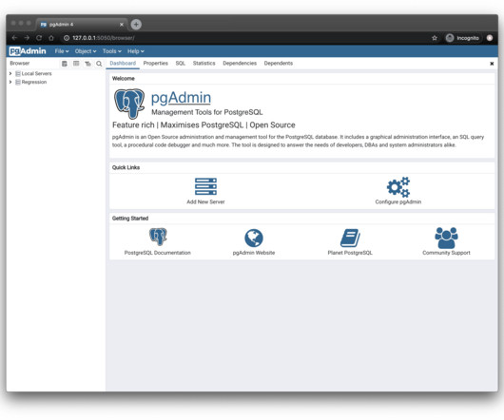Switch to the Dependents tab

coord(279,64)
